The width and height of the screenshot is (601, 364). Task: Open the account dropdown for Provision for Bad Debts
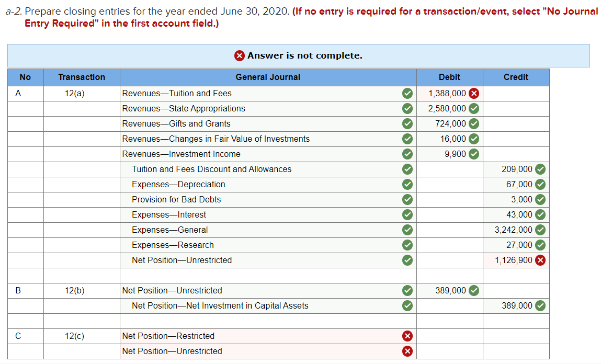click(x=262, y=199)
